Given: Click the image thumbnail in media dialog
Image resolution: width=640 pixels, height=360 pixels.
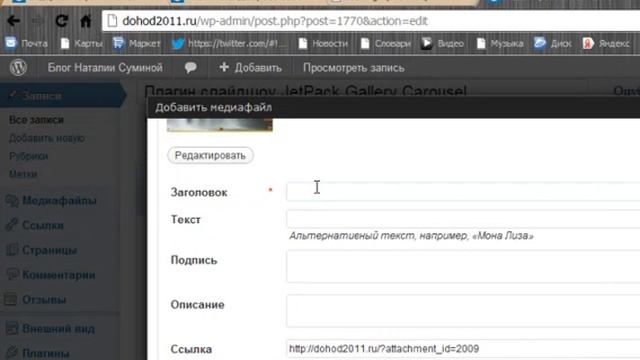Looking at the screenshot, I should (x=220, y=124).
